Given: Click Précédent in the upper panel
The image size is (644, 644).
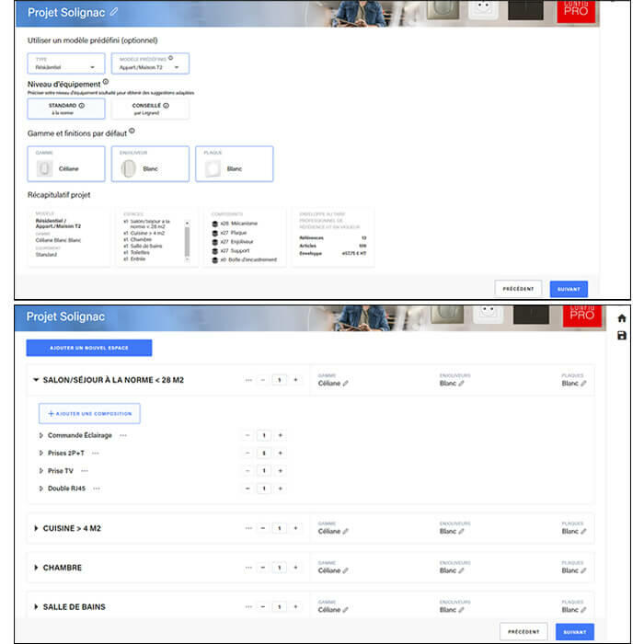Looking at the screenshot, I should coord(518,289).
